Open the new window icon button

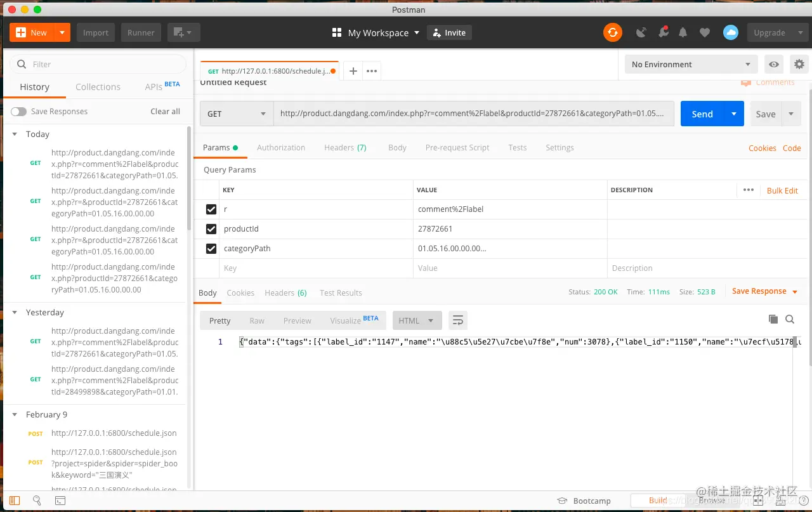tap(184, 32)
